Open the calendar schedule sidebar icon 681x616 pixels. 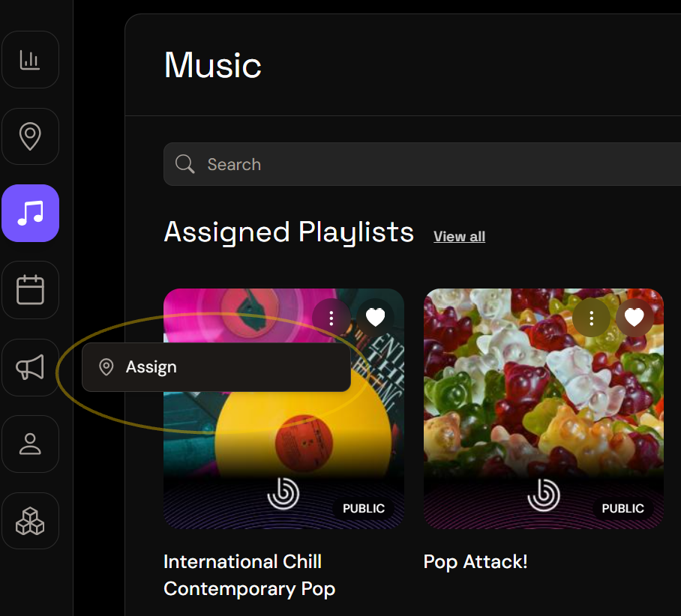(30, 290)
